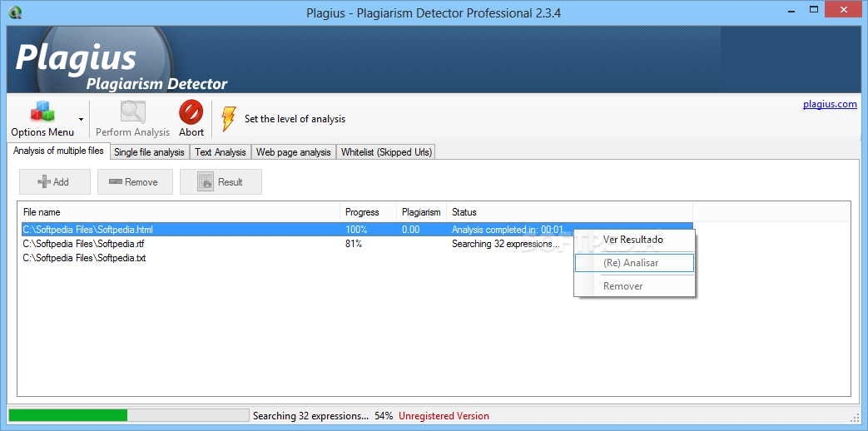Visit the plagius.com link
Image resolution: width=868 pixels, height=431 pixels.
[830, 104]
